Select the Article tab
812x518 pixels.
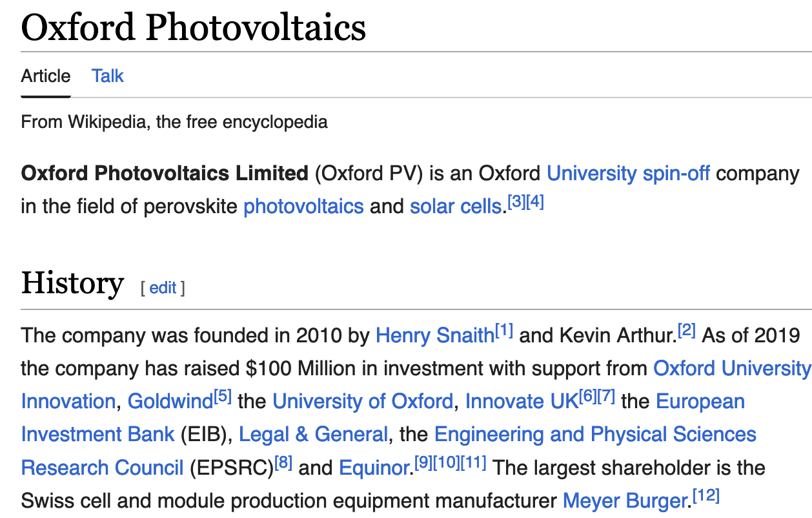pyautogui.click(x=45, y=76)
